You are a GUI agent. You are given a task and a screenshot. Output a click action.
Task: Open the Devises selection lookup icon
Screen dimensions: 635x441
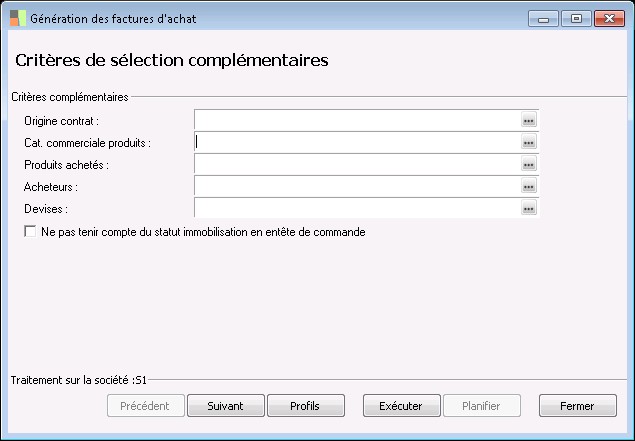(529, 209)
